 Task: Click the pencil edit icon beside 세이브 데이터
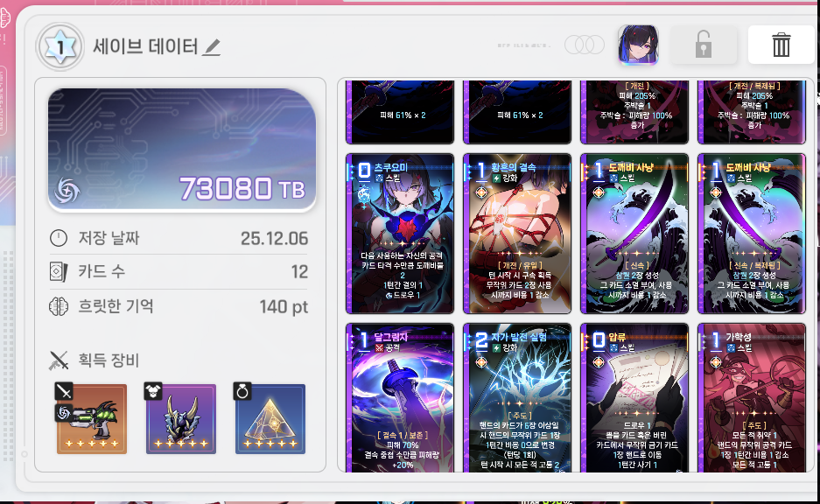pyautogui.click(x=211, y=47)
